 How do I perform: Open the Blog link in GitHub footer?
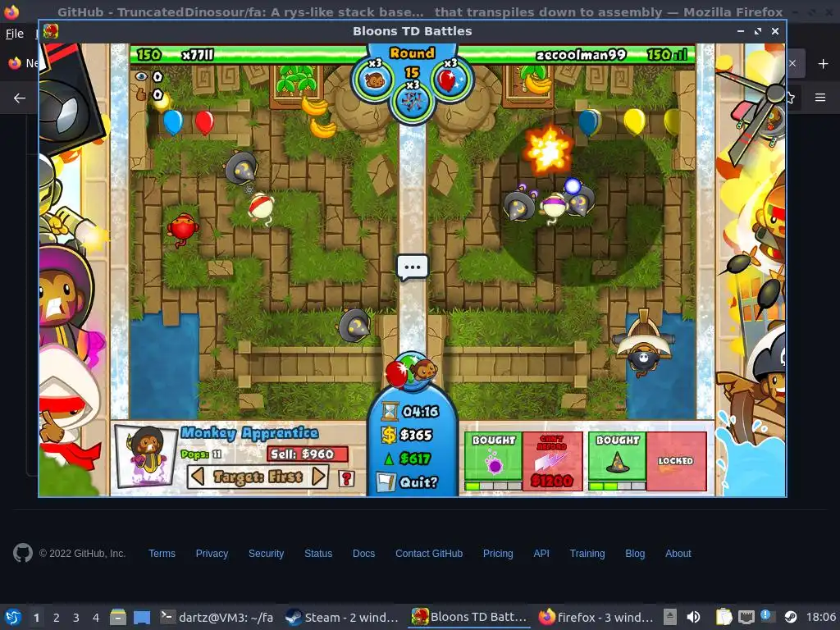(x=635, y=554)
